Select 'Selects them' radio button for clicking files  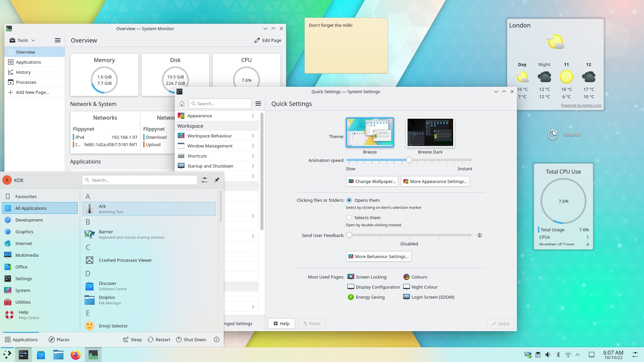coord(349,217)
